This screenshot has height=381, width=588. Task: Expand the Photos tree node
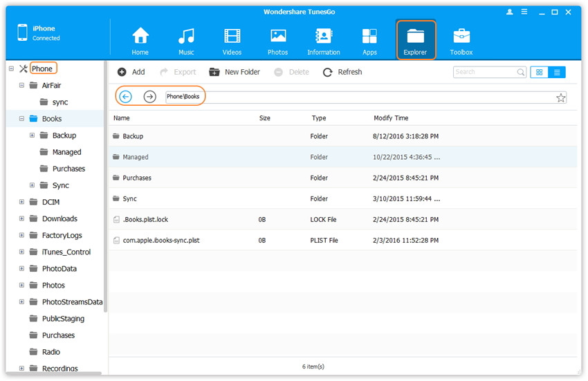(x=21, y=285)
